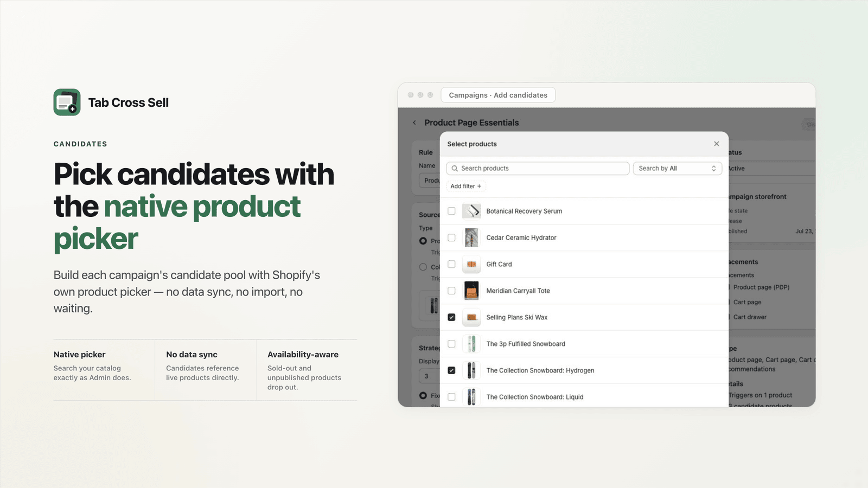The image size is (868, 488).
Task: Click the Product page (PDP) placement label
Action: tap(761, 287)
